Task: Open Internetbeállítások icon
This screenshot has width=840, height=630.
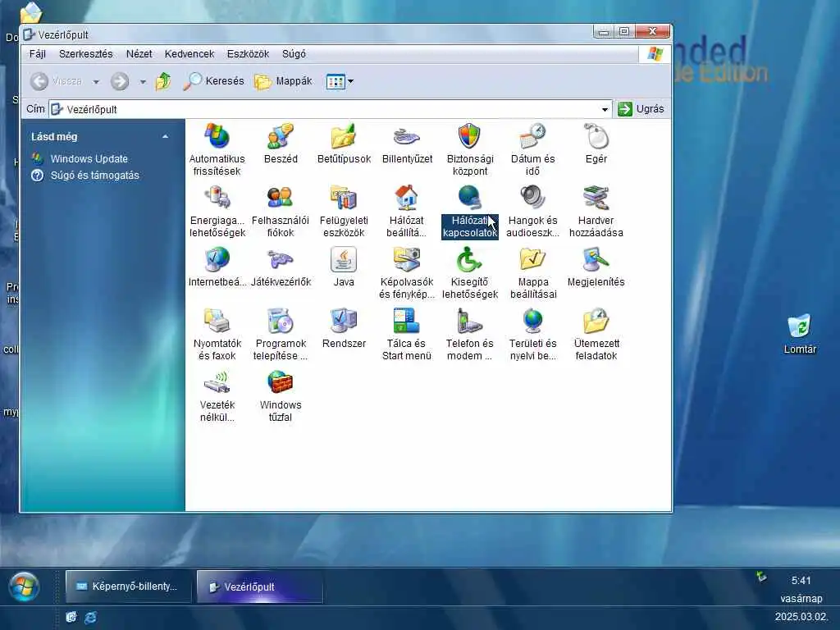Action: coord(217,267)
